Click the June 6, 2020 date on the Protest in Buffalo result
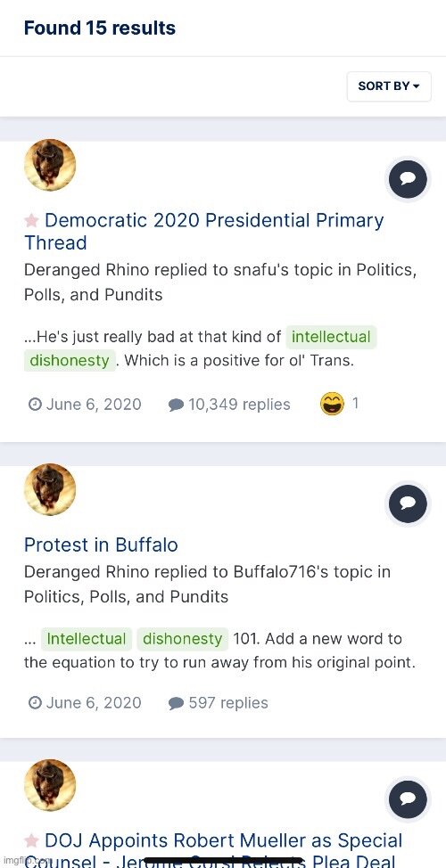 click(x=85, y=703)
